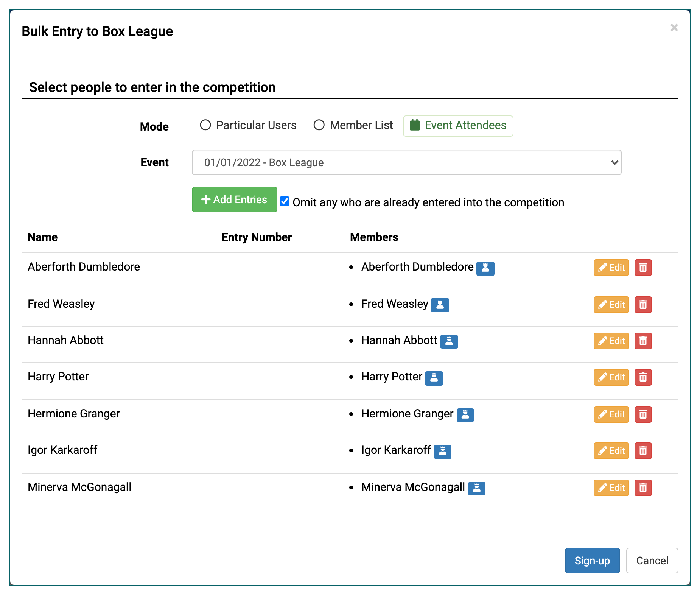
Task: Open the Event dropdown selector
Action: (406, 163)
